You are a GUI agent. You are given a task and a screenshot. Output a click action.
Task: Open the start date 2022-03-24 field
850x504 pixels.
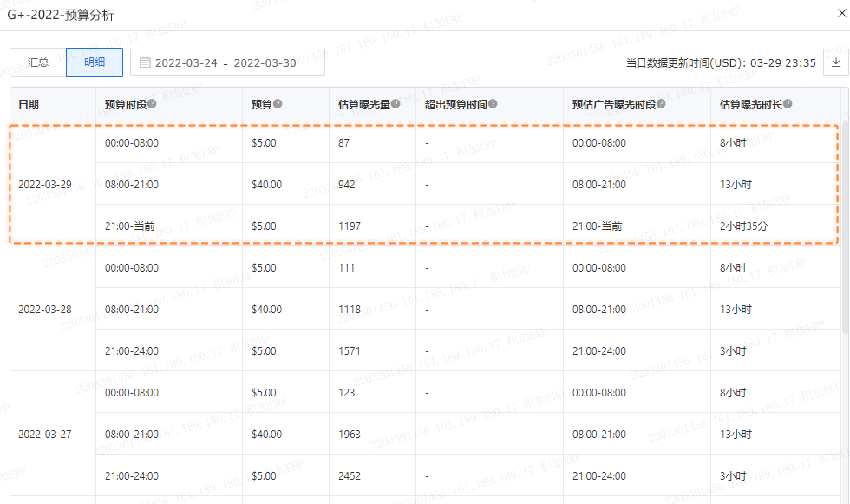point(186,63)
